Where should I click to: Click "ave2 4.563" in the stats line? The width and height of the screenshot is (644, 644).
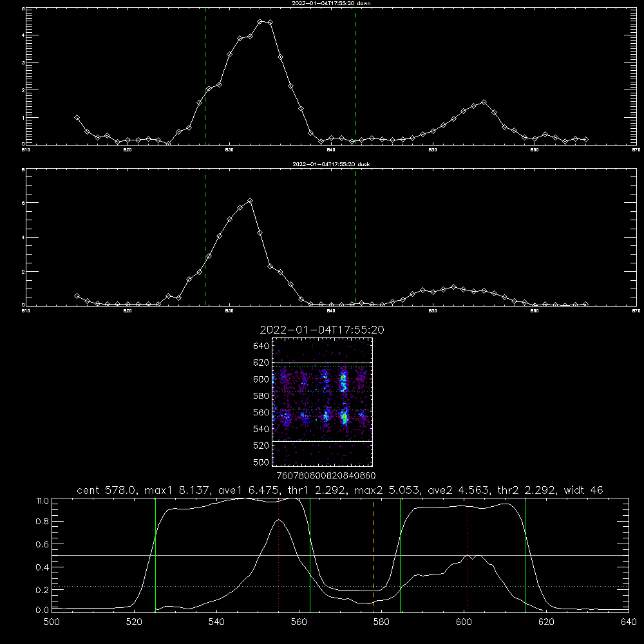pos(459,490)
